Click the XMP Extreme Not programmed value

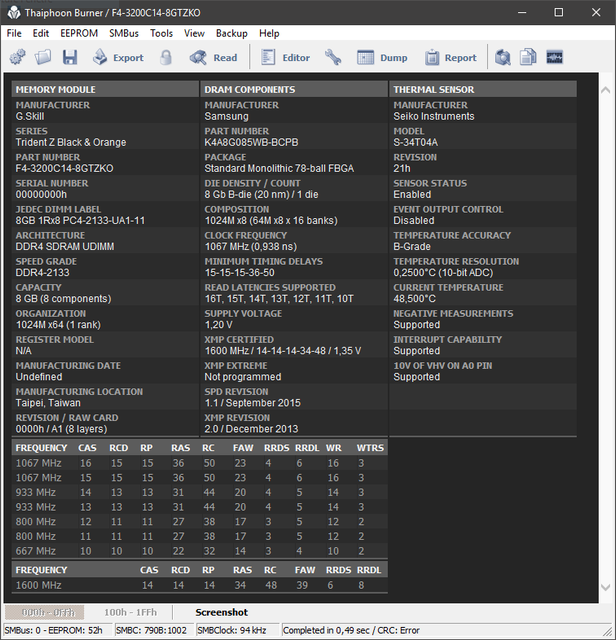(x=243, y=377)
